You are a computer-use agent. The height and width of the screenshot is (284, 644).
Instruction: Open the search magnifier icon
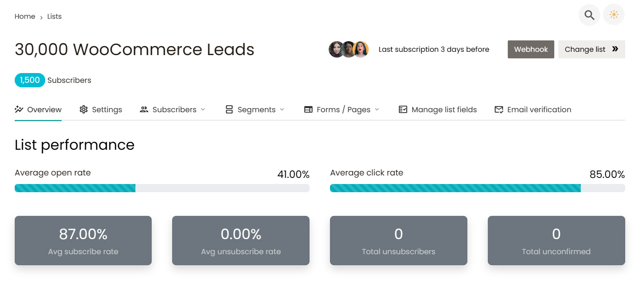[589, 15]
